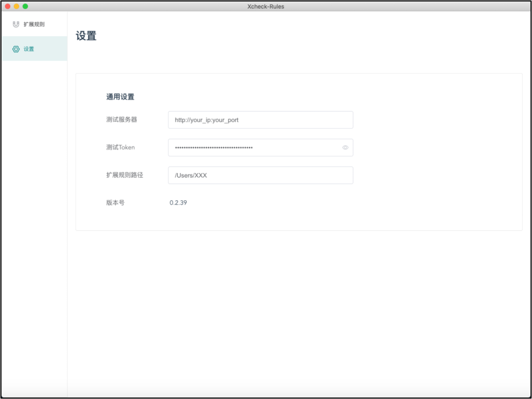
Task: Show the hidden 测试Token value via eye icon
Action: tap(345, 148)
